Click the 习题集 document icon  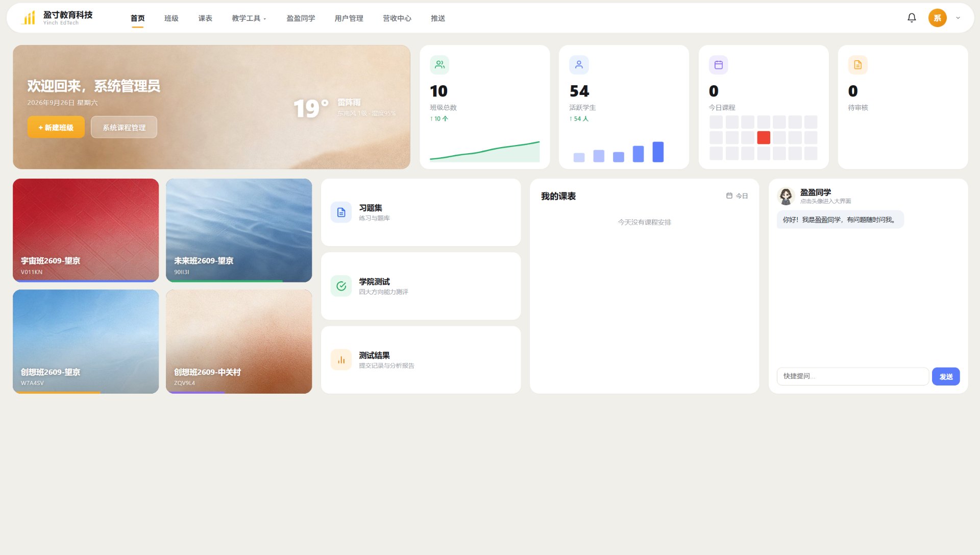tap(341, 212)
